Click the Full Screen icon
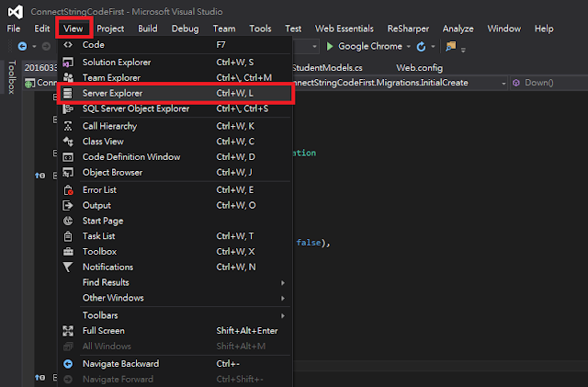This screenshot has width=588, height=387. 68,331
